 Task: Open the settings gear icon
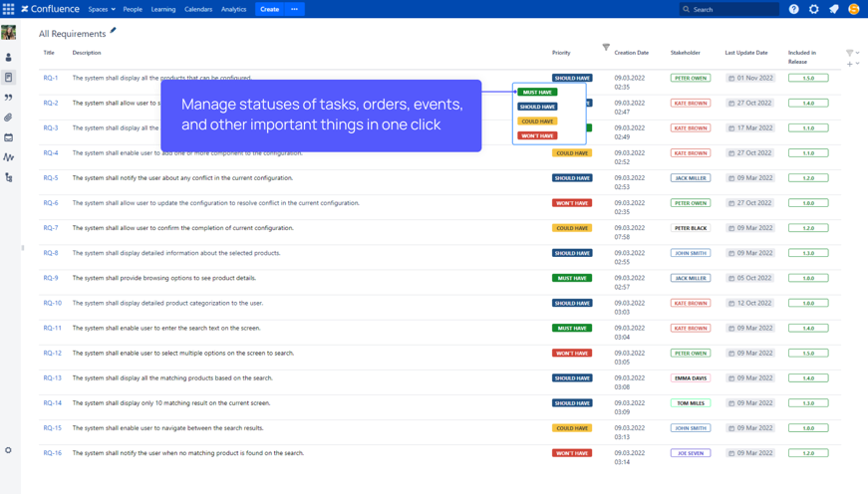[813, 9]
